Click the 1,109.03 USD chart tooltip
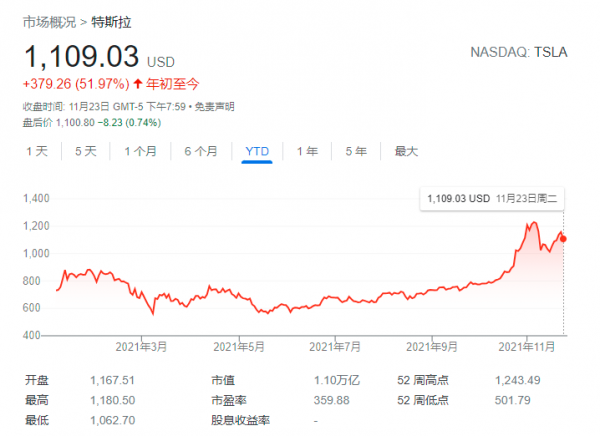Screen dimensions: 600x436 491,199
